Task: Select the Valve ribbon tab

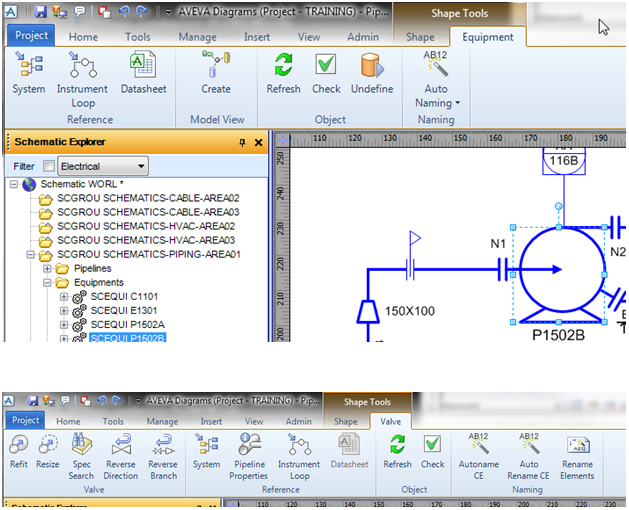Action: pos(390,421)
